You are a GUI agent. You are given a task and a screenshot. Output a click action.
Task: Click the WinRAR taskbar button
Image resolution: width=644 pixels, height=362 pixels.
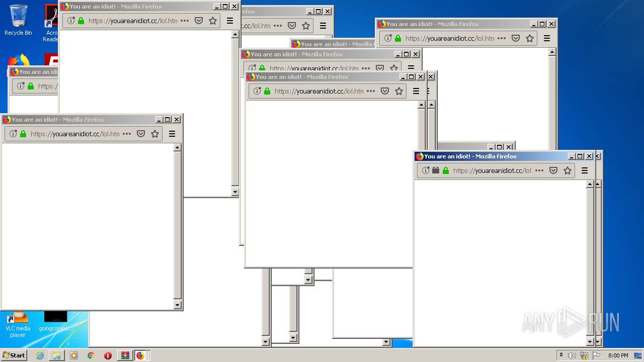(x=125, y=355)
